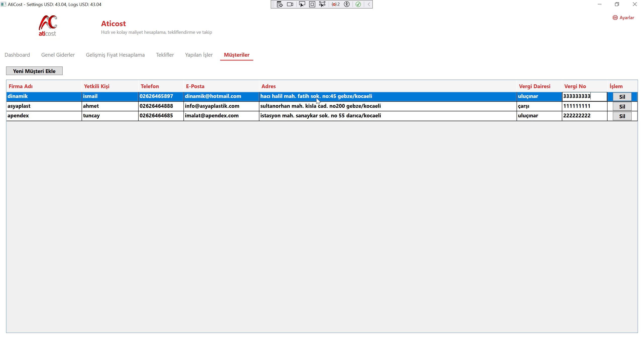644x339 pixels.
Task: Click the accessibility scan person icon
Action: tap(347, 4)
